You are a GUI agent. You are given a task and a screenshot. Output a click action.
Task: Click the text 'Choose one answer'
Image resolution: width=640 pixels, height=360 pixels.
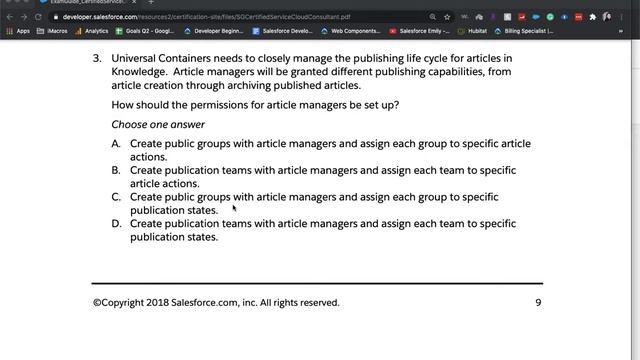click(158, 124)
